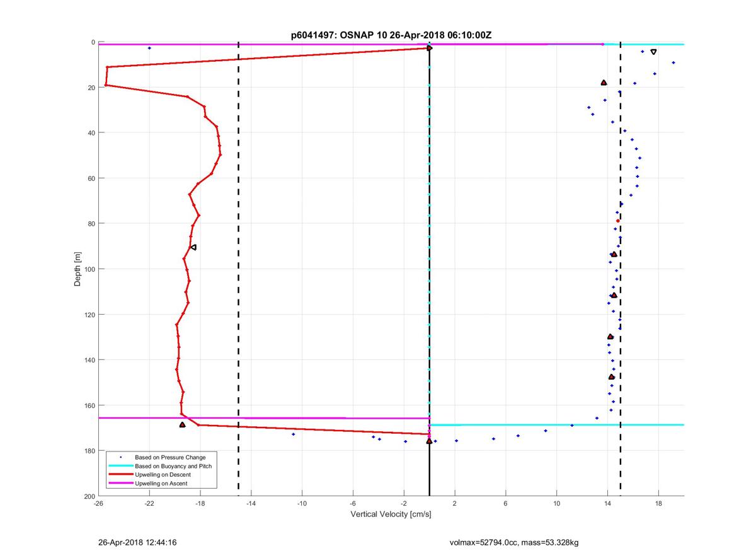Viewport: 756px width, 558px height.
Task: Select the 'Vertical Velocity [cm/s]' x-axis label
Action: click(x=391, y=514)
